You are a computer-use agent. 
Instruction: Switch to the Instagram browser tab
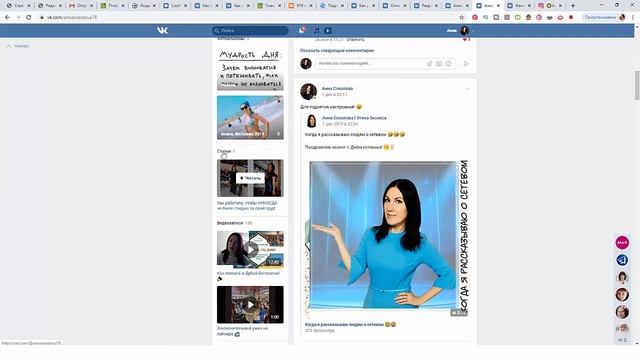pyautogui.click(x=549, y=6)
